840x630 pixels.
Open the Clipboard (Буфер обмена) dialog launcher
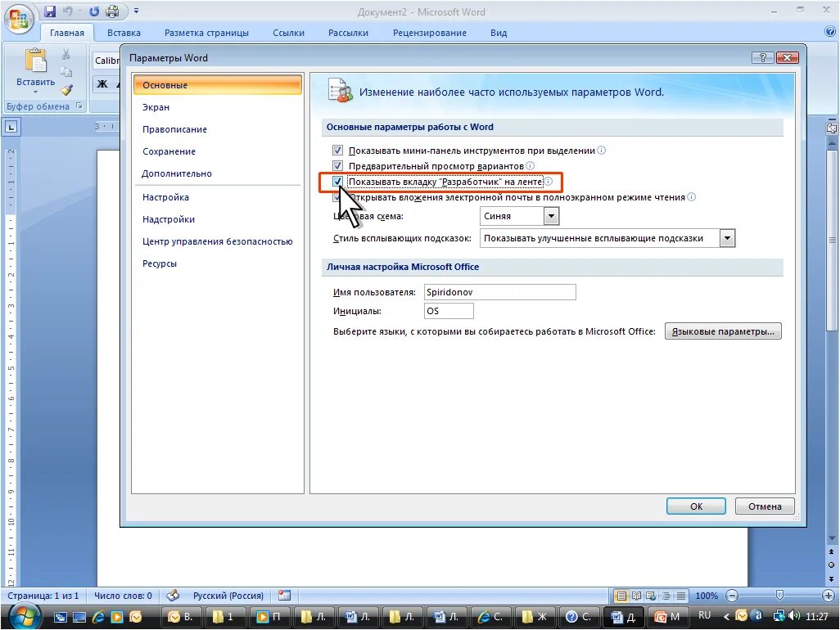click(79, 106)
